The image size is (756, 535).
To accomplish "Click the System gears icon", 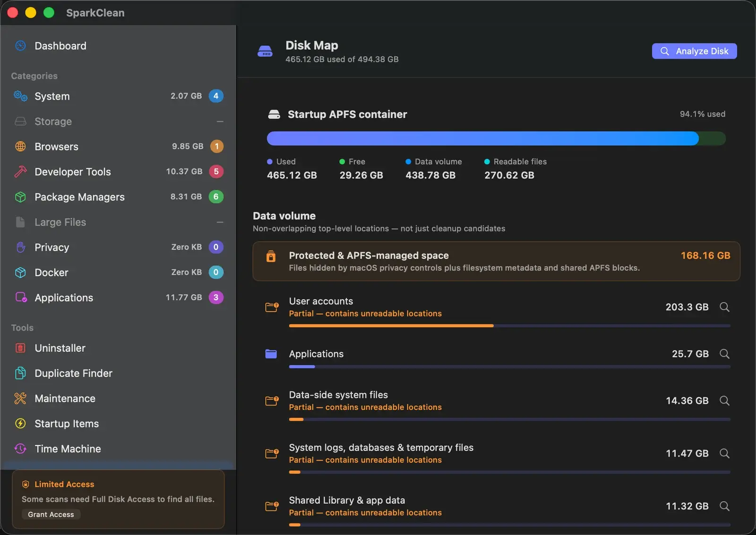I will pyautogui.click(x=20, y=96).
